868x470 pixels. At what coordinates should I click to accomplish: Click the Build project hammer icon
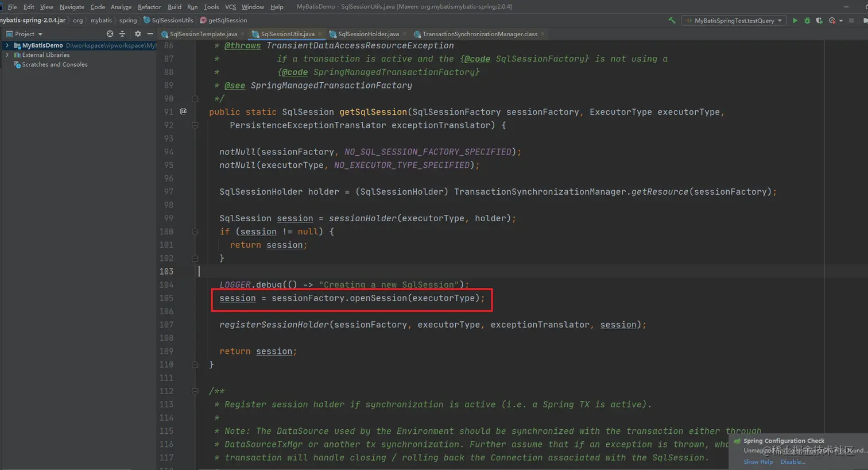[672, 21]
